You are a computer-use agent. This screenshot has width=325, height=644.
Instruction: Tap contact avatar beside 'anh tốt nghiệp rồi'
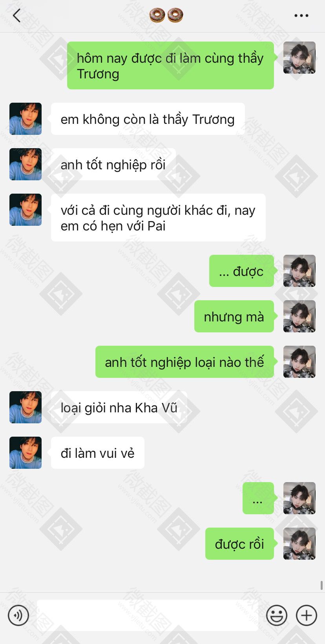point(26,164)
